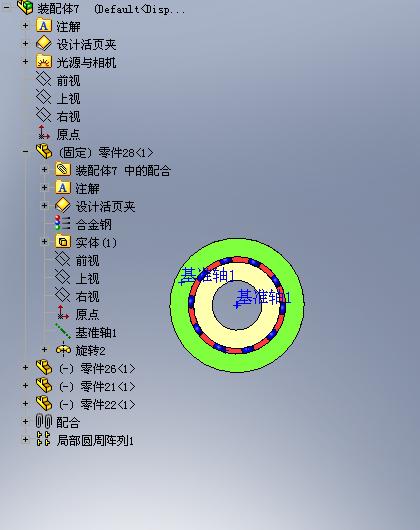420x530 pixels.
Task: Collapse the (固定) 零件28<1> node
Action: 25,151
